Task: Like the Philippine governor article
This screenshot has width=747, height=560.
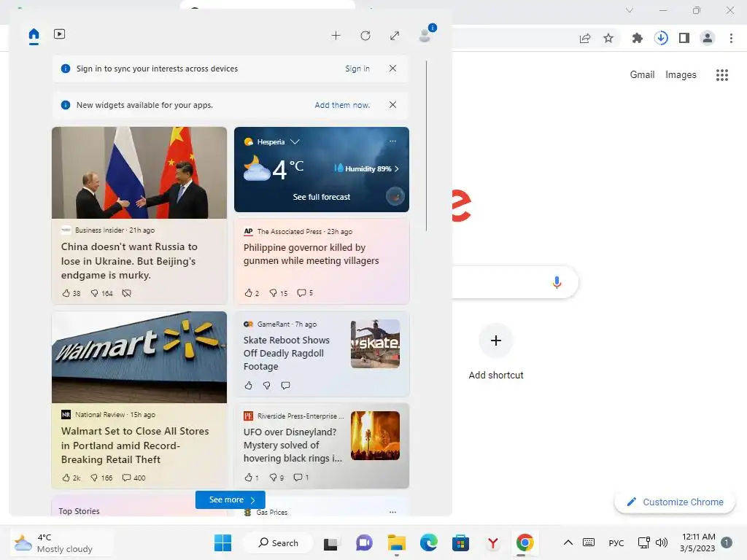Action: pos(252,293)
